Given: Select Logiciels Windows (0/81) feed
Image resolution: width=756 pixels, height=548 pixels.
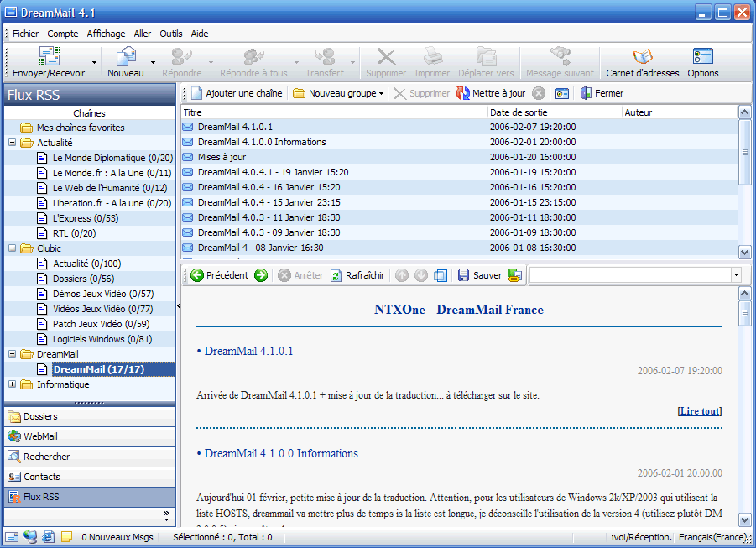Looking at the screenshot, I should [102, 339].
